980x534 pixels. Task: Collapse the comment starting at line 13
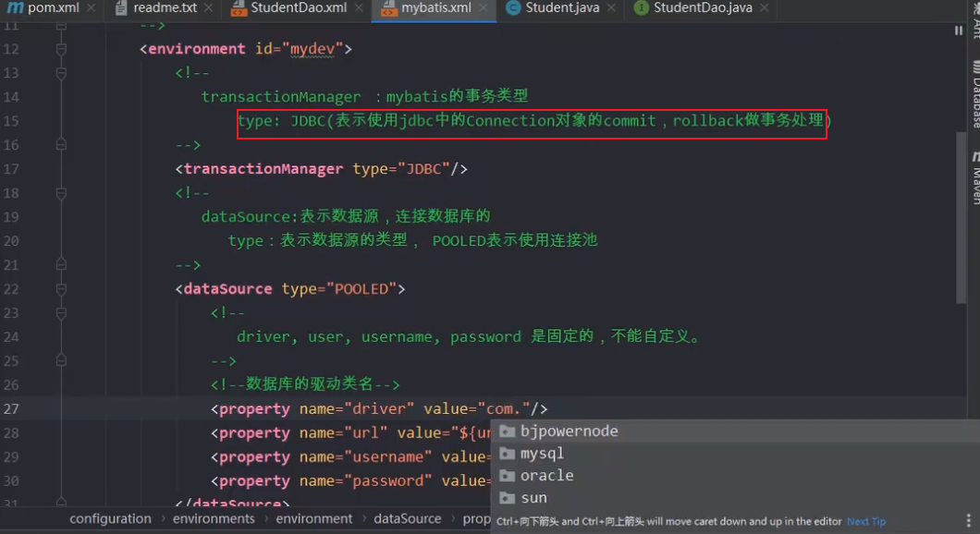pos(61,73)
